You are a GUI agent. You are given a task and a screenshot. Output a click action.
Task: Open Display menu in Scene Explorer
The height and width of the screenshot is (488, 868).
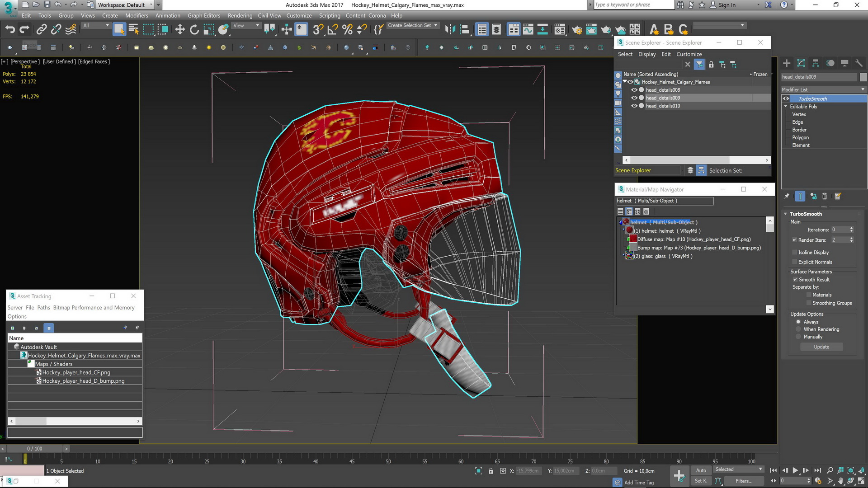point(647,54)
